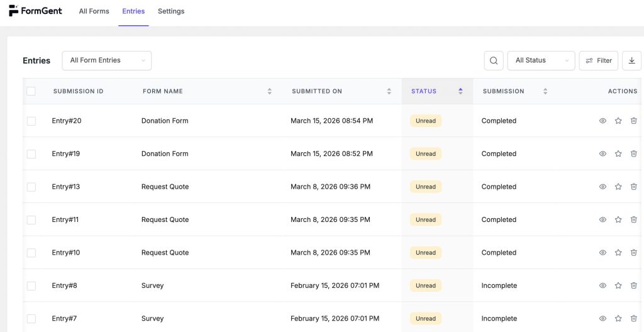
Task: Tick the select-all checkbox in header
Action: pyautogui.click(x=31, y=91)
